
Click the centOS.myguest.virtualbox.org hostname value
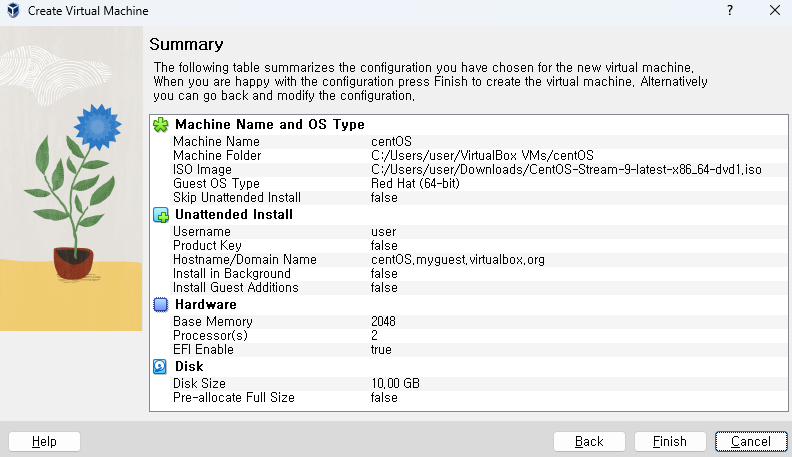[x=458, y=260]
